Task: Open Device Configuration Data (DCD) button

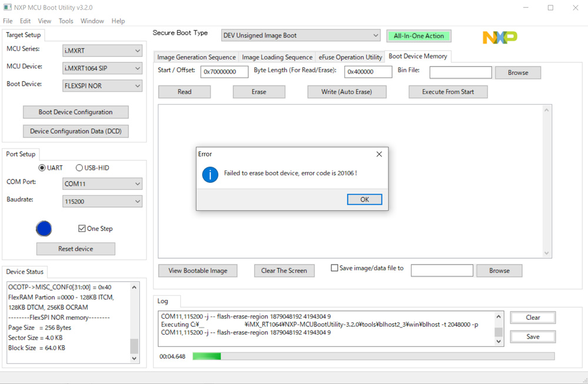Action: pyautogui.click(x=75, y=131)
